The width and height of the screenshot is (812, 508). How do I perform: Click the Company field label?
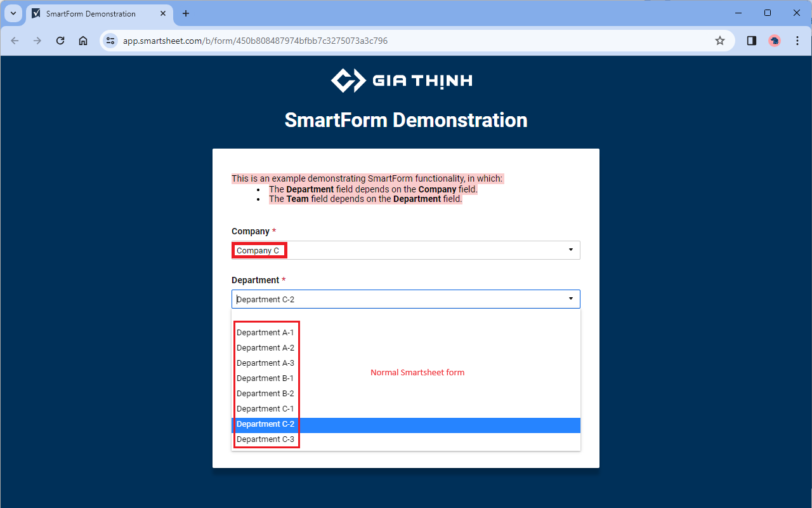(251, 231)
